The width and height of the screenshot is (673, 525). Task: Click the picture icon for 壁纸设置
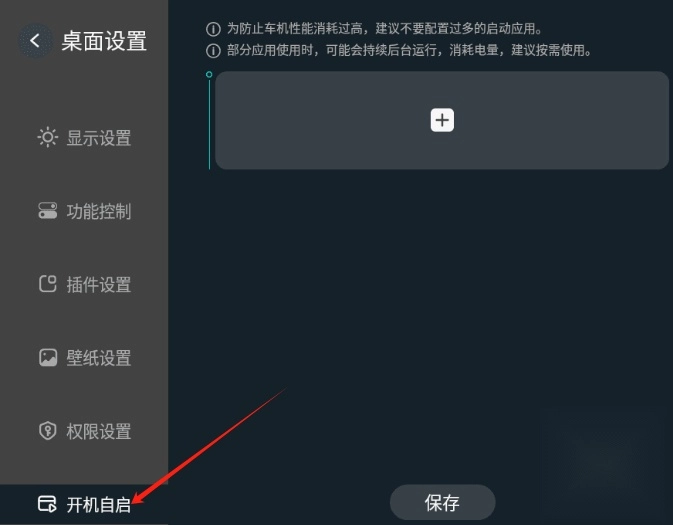pyautogui.click(x=48, y=358)
